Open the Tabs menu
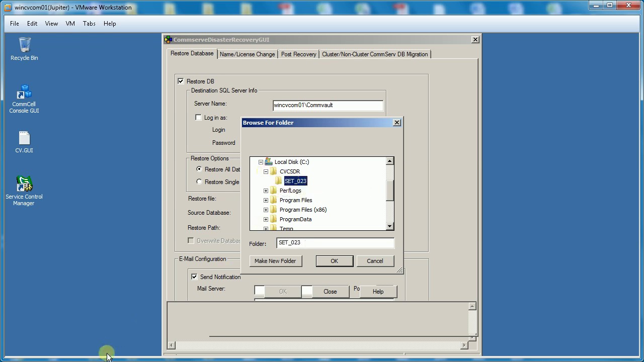 click(89, 24)
